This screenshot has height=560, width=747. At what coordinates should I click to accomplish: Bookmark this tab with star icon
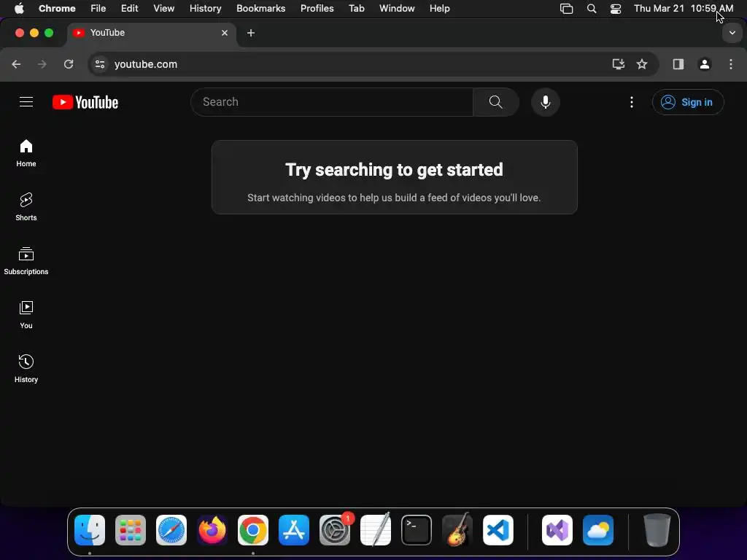pyautogui.click(x=642, y=64)
